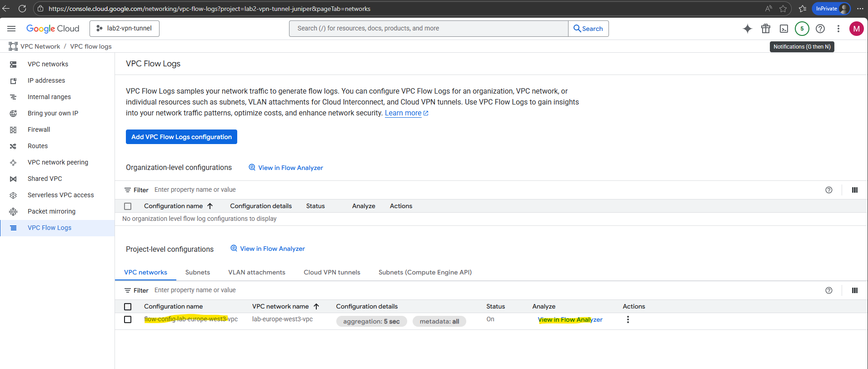The image size is (868, 369).
Task: Focus the Google Cloud search field
Action: pos(429,29)
